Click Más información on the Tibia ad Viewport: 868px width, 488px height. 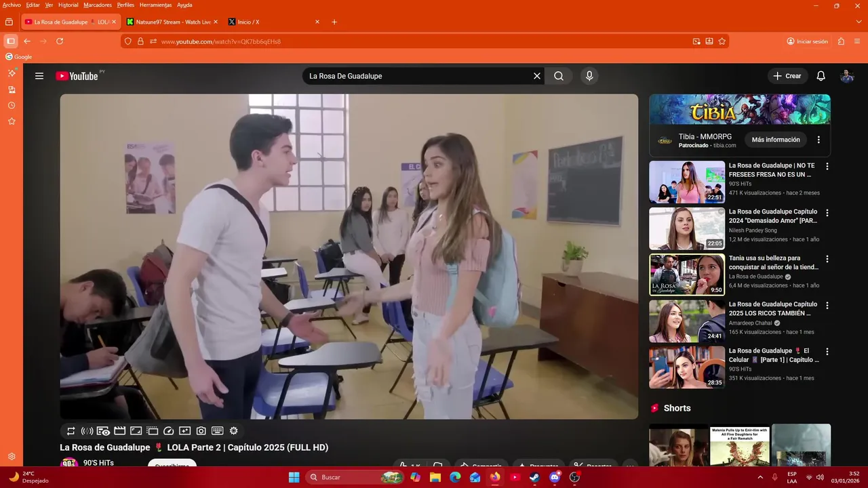pos(776,140)
